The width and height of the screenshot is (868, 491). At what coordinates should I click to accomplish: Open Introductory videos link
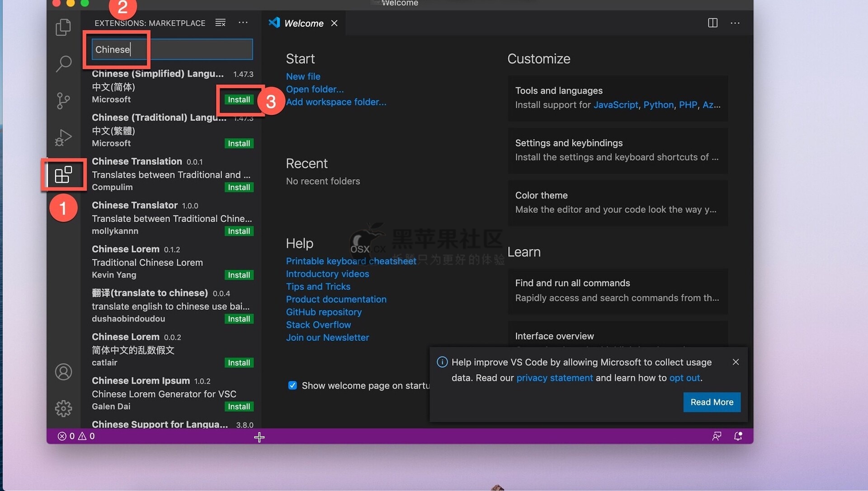327,274
